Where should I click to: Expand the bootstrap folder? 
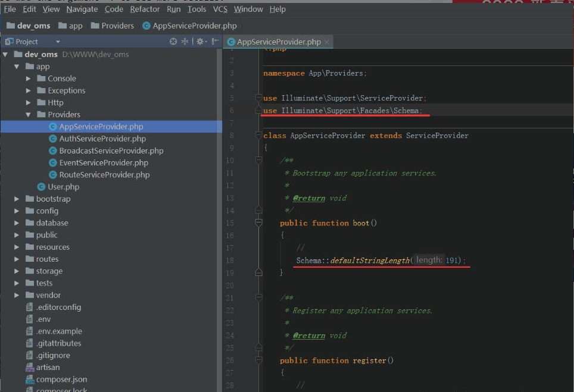point(17,199)
